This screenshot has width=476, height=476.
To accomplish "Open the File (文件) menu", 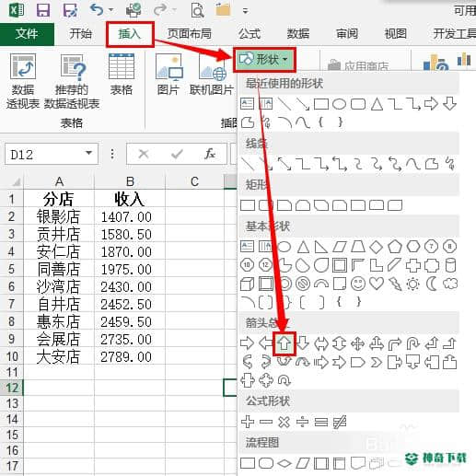I will pos(27,34).
